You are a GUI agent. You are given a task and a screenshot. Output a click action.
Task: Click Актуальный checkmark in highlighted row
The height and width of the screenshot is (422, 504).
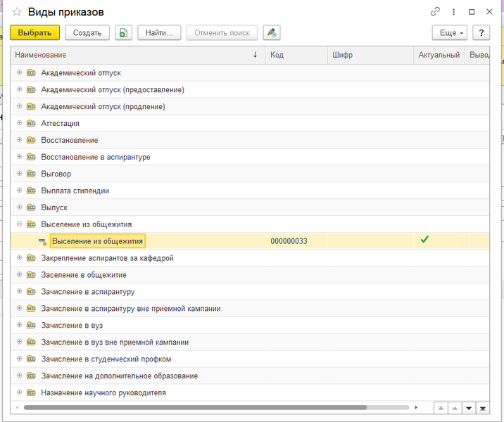(x=424, y=239)
